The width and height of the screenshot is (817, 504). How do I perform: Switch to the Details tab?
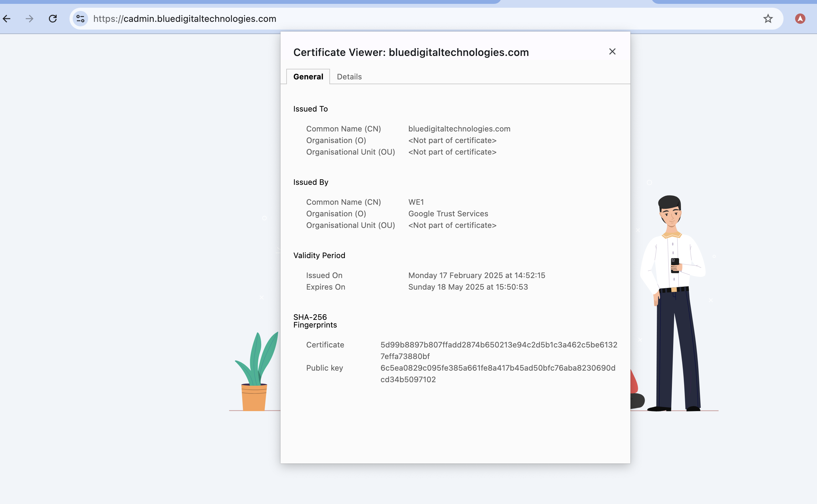[x=349, y=77]
